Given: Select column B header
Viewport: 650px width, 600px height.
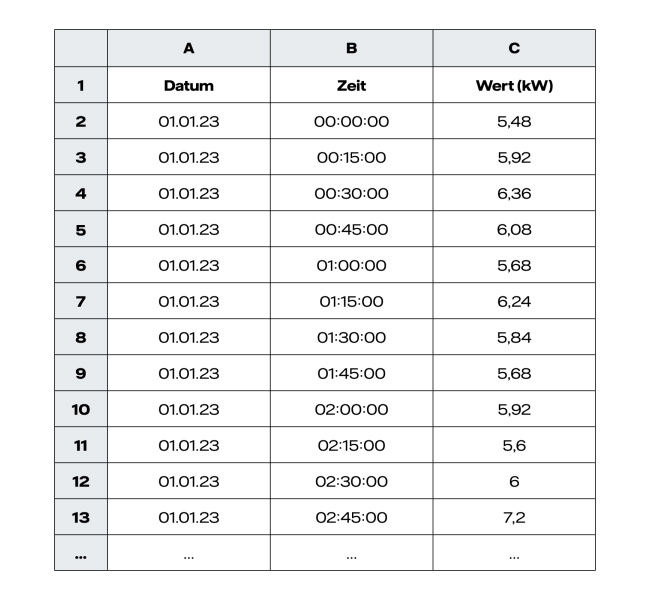Looking at the screenshot, I should 351,48.
